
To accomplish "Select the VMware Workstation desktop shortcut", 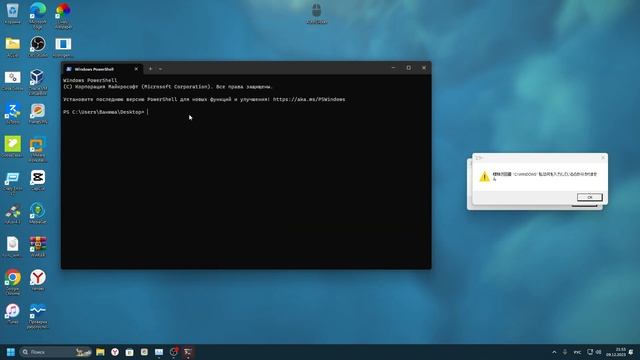I will point(38,149).
